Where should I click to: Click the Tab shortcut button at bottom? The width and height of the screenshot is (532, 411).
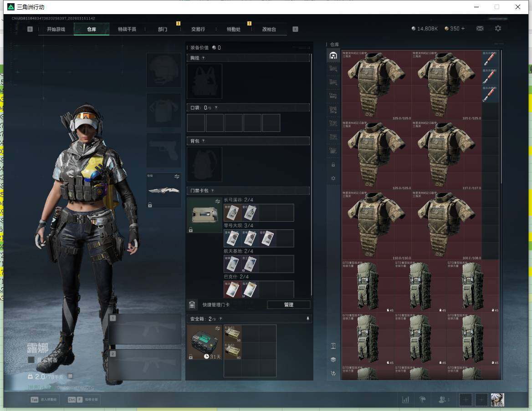[x=43, y=400]
